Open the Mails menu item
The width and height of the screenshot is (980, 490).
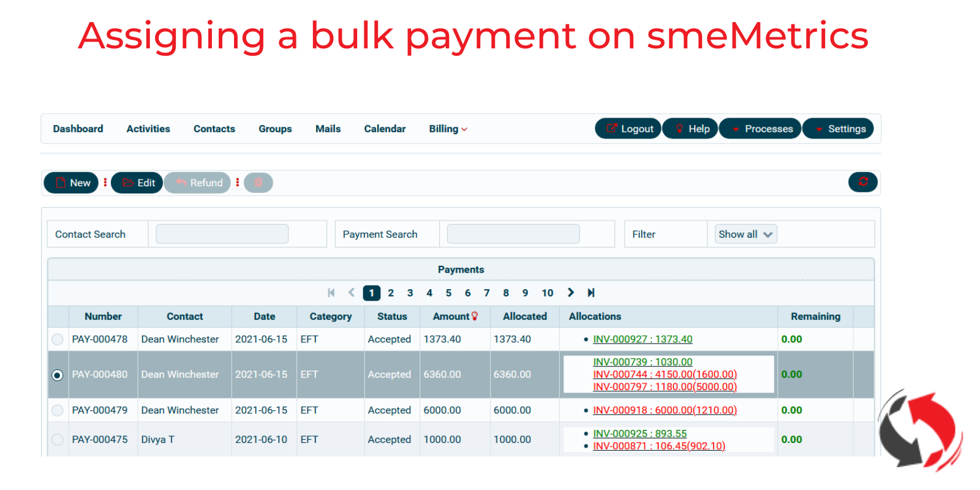(328, 129)
